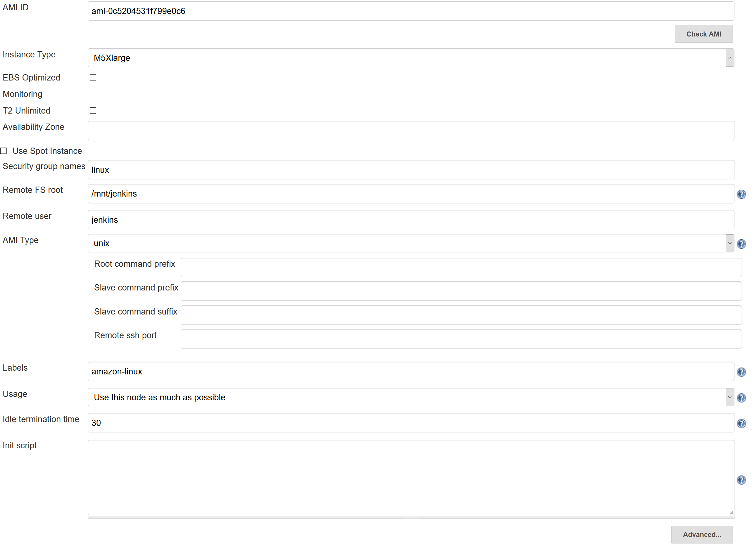The image size is (756, 546).
Task: Click the Availability Zone input field
Action: [x=410, y=130]
